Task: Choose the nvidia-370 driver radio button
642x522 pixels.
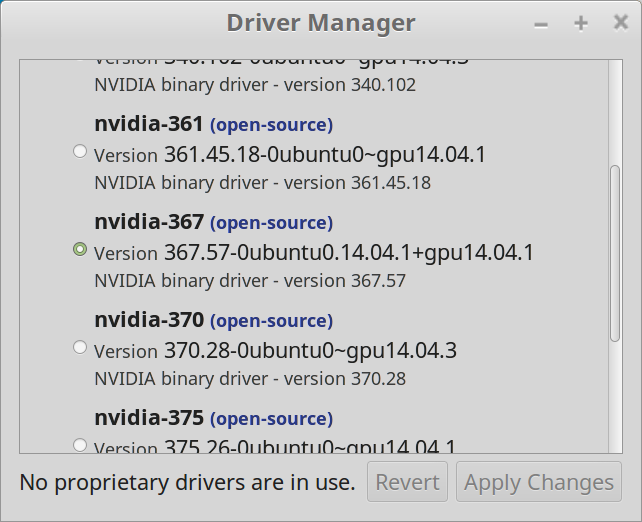Action: [80, 348]
